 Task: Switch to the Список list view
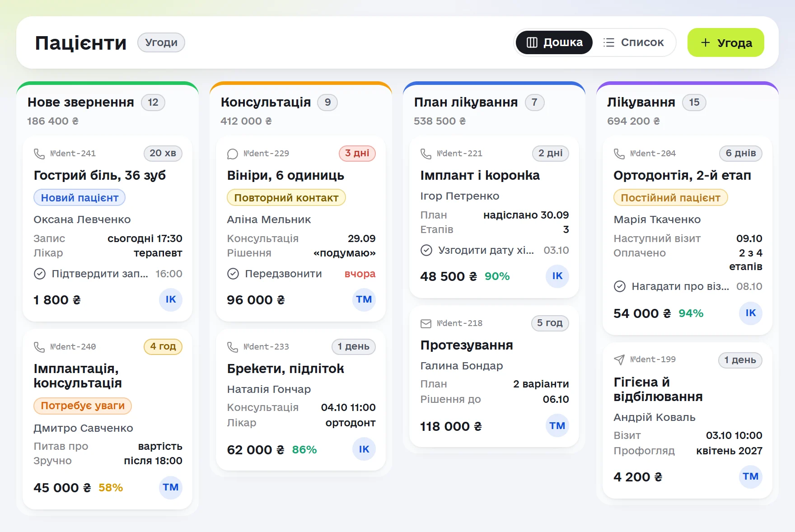tap(633, 42)
